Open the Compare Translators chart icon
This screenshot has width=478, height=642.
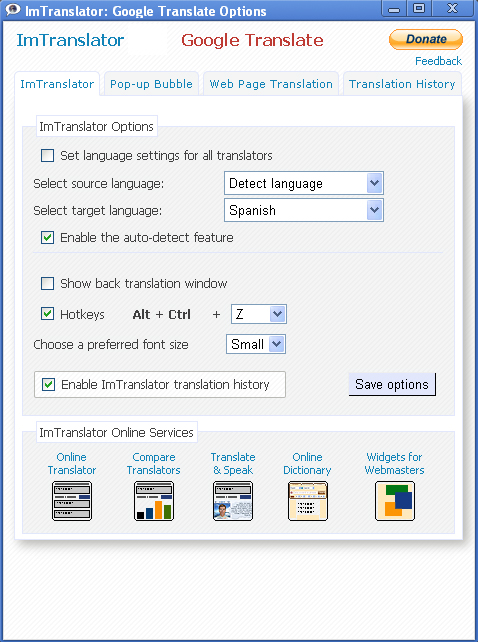[154, 501]
